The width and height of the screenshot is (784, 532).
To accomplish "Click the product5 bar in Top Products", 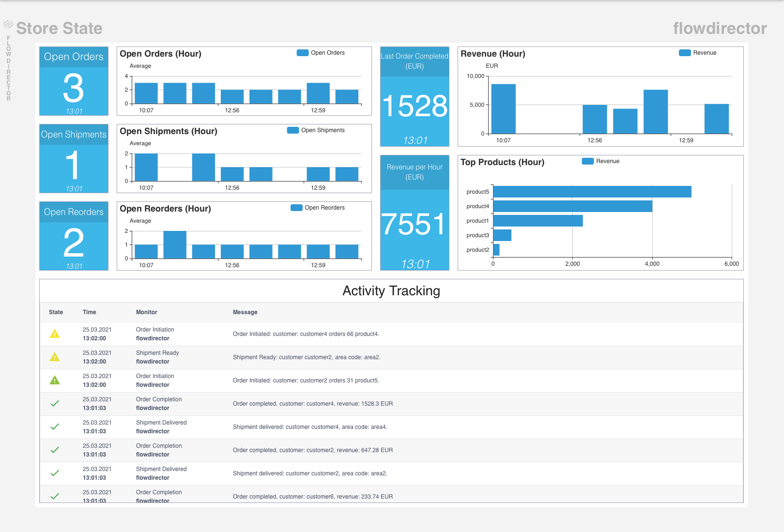I will 592,192.
